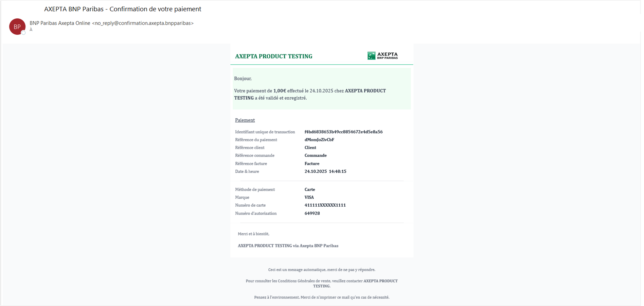Click payment reference dMomJoZlvCbF
644x306 pixels.
[x=319, y=140]
